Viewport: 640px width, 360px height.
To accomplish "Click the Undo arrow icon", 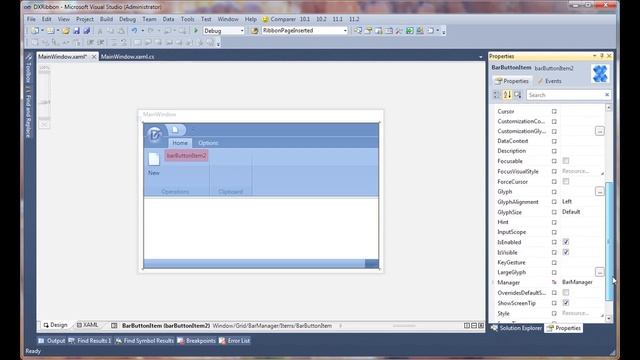I will click(134, 31).
